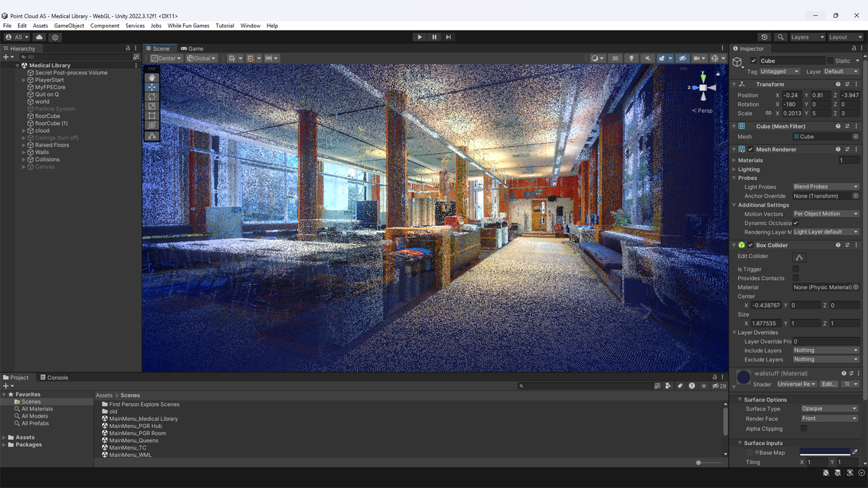Open the Center pivot dropdown
The width and height of the screenshot is (868, 488).
point(166,59)
